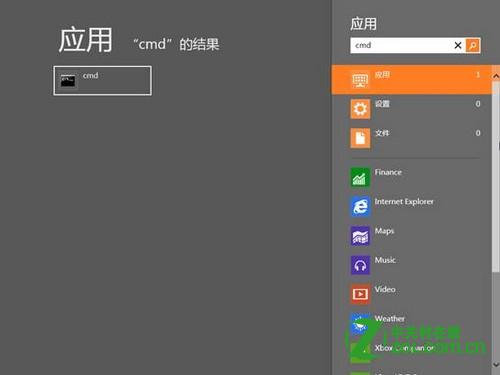Open the Music headphones icon

[x=360, y=265]
